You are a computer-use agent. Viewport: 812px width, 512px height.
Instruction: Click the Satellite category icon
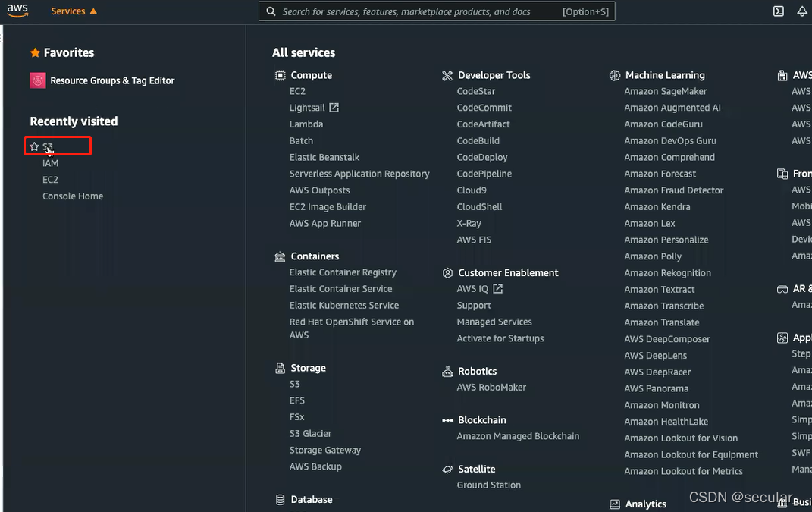coord(447,470)
